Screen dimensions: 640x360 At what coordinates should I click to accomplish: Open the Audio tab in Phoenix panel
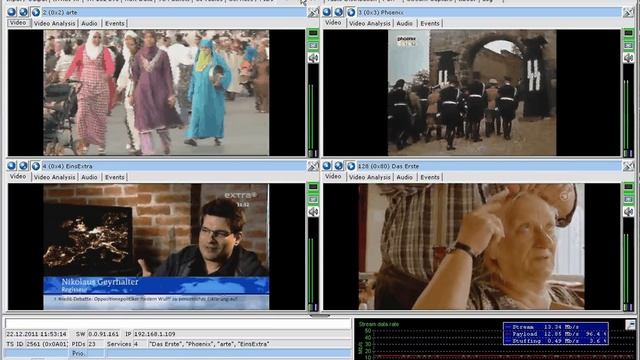[404, 23]
